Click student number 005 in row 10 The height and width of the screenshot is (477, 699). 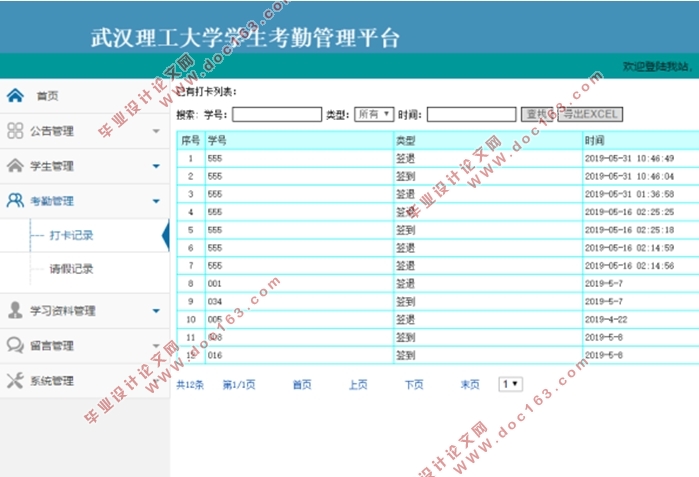pyautogui.click(x=215, y=320)
